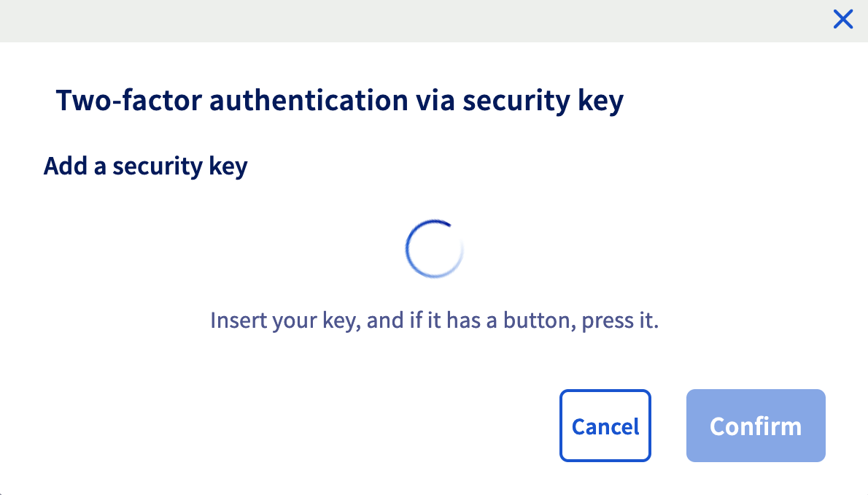Click the word 'Cancel' on the outlined button
Viewport: 868px width, 495px height.
click(x=605, y=426)
